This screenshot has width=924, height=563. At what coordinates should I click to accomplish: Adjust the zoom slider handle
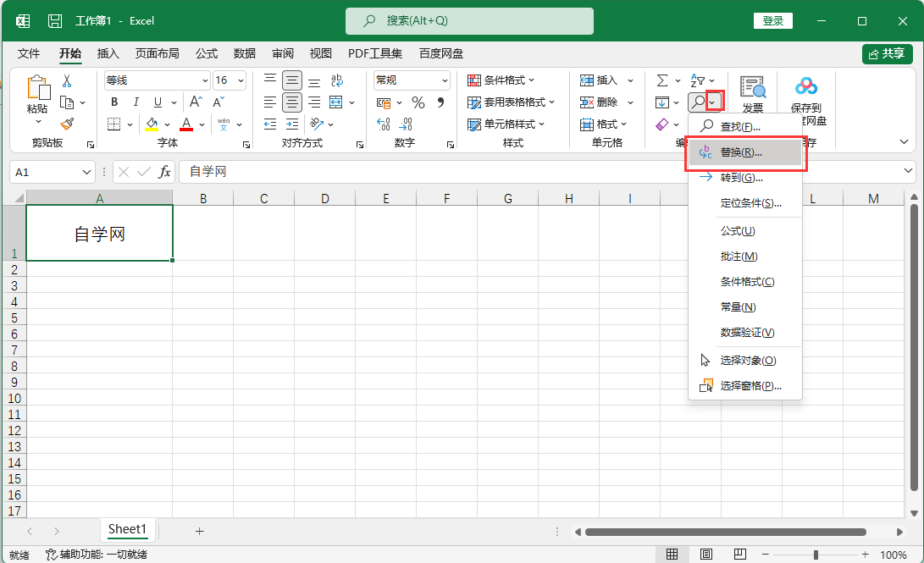816,555
